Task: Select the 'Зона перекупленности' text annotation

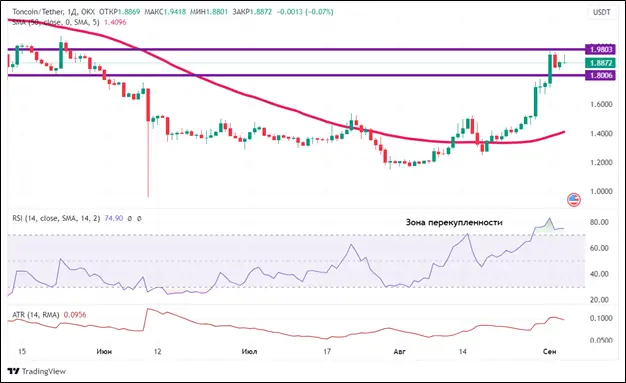Action: pos(454,222)
